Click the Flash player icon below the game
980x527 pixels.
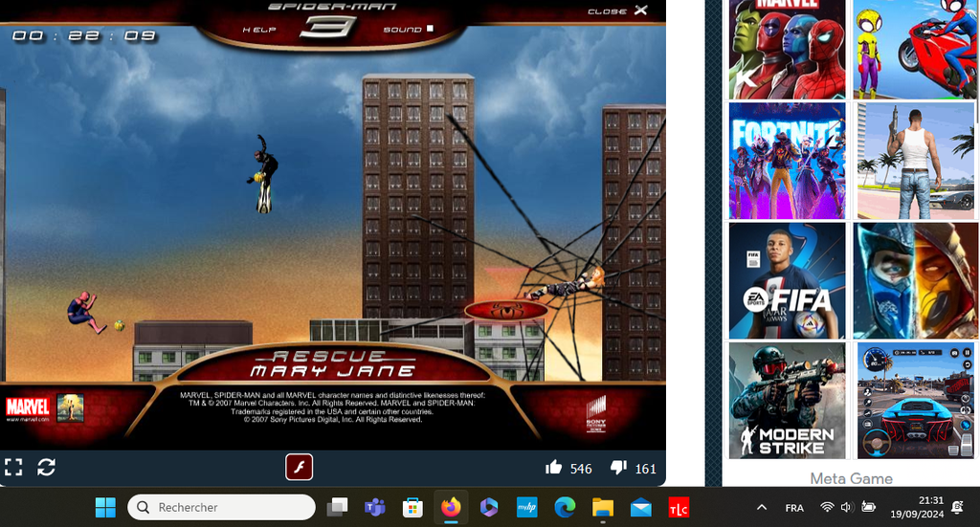coord(299,468)
